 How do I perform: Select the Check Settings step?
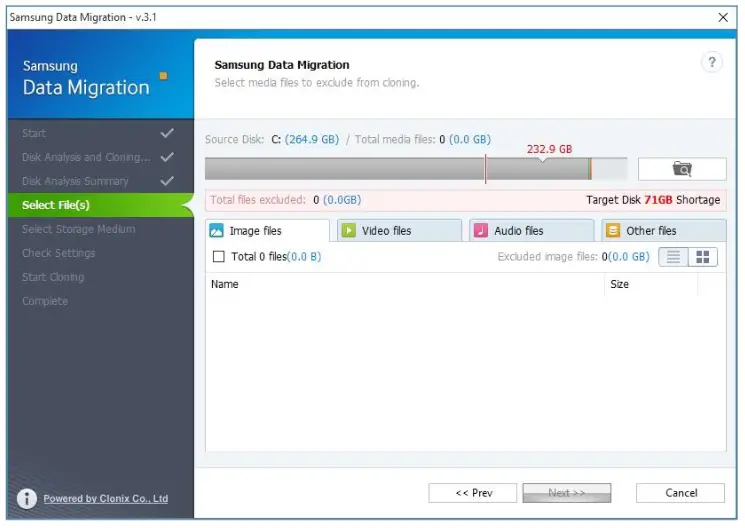tap(58, 253)
